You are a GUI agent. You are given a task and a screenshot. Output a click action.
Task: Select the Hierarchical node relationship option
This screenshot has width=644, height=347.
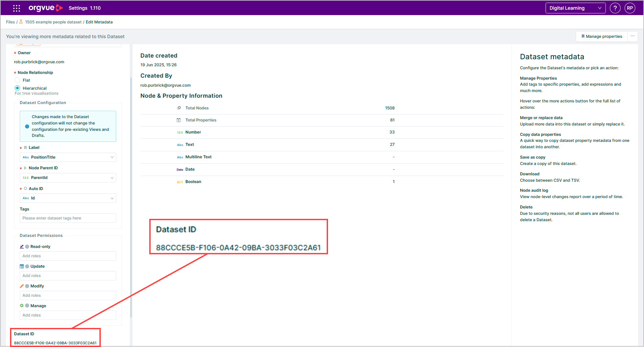pyautogui.click(x=17, y=88)
